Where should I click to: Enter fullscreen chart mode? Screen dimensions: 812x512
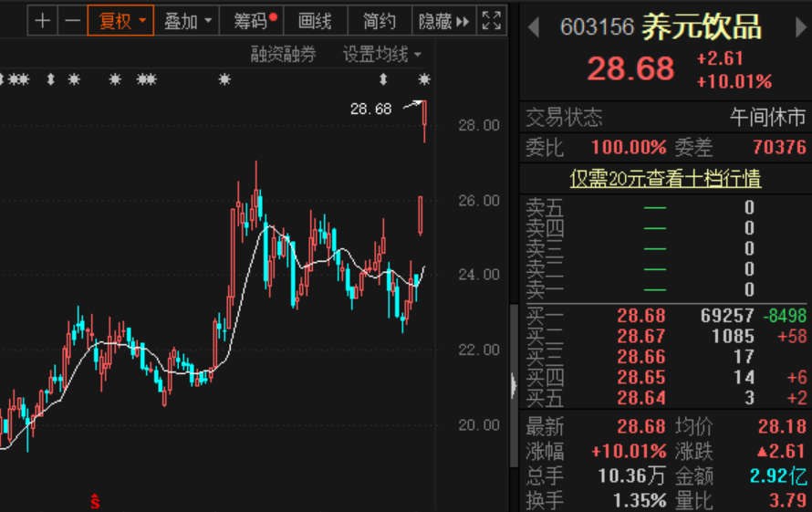pyautogui.click(x=491, y=20)
